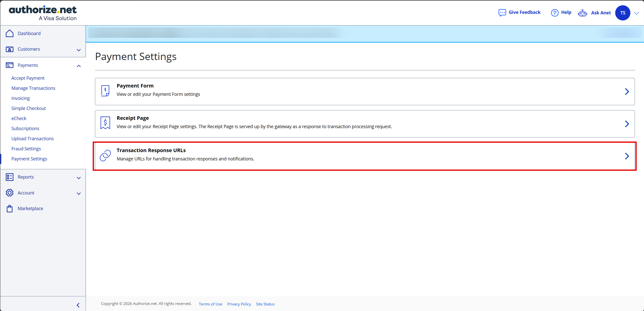This screenshot has width=644, height=311.
Task: Click the Help link text
Action: pyautogui.click(x=566, y=12)
